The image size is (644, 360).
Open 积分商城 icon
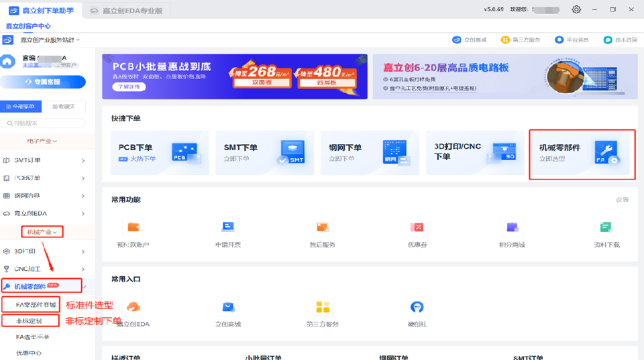[512, 227]
